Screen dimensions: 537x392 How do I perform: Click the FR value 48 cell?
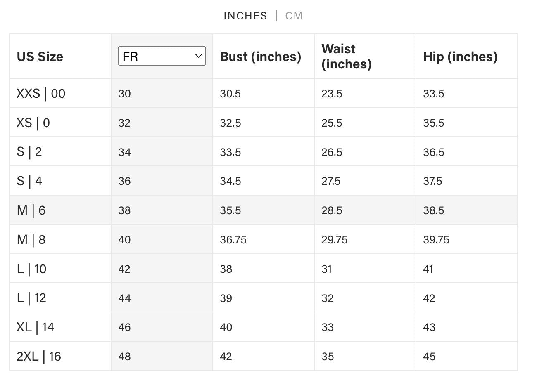[162, 356]
